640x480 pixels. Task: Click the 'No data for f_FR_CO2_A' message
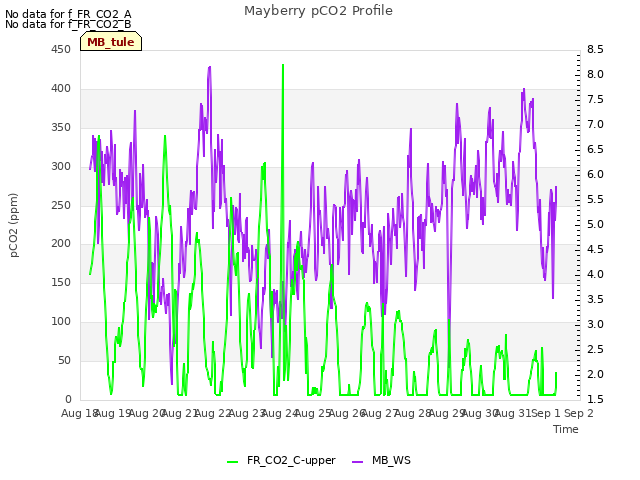point(68,14)
